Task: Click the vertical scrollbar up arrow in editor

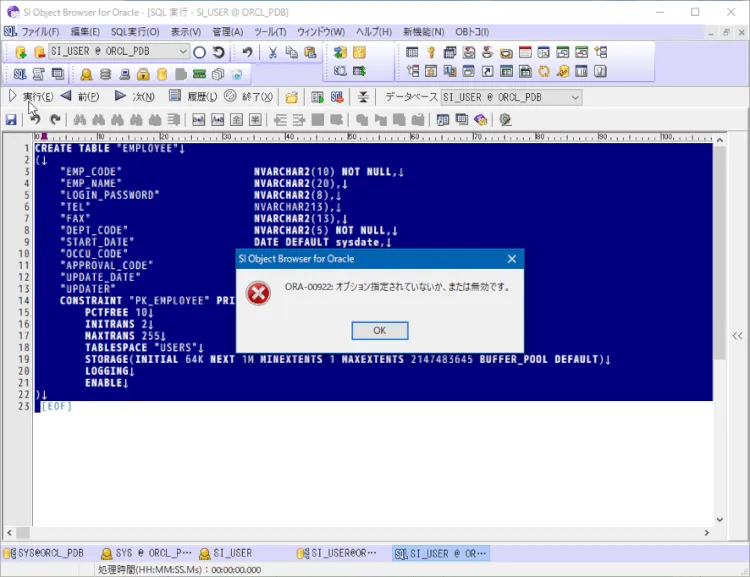Action: 719,140
